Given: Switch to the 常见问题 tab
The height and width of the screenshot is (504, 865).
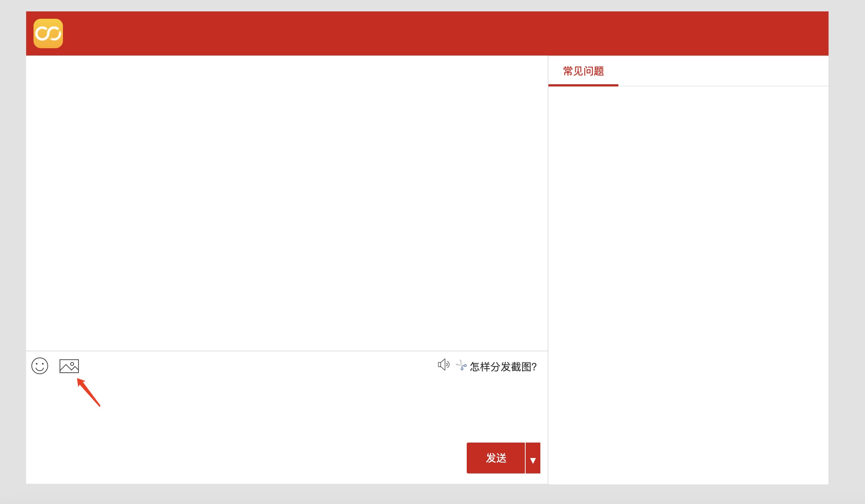Looking at the screenshot, I should point(583,71).
